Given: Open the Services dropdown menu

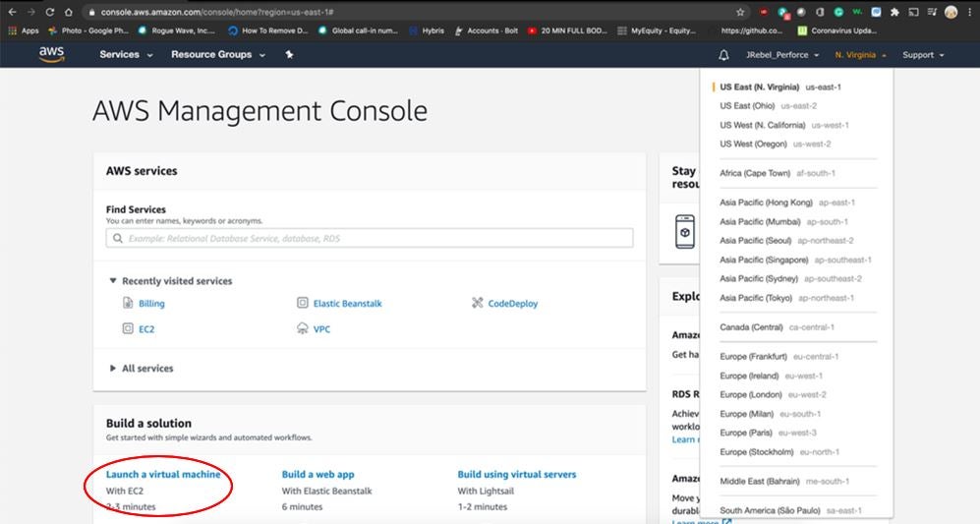Looking at the screenshot, I should tap(126, 54).
